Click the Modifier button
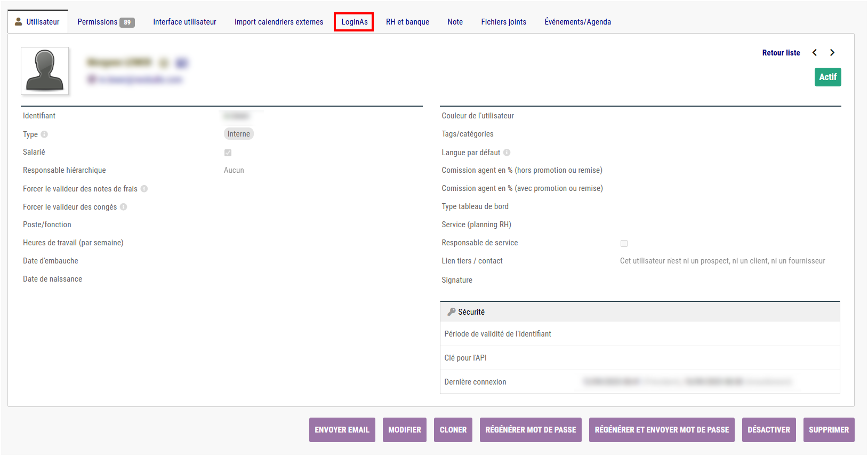This screenshot has width=868, height=456. click(405, 430)
